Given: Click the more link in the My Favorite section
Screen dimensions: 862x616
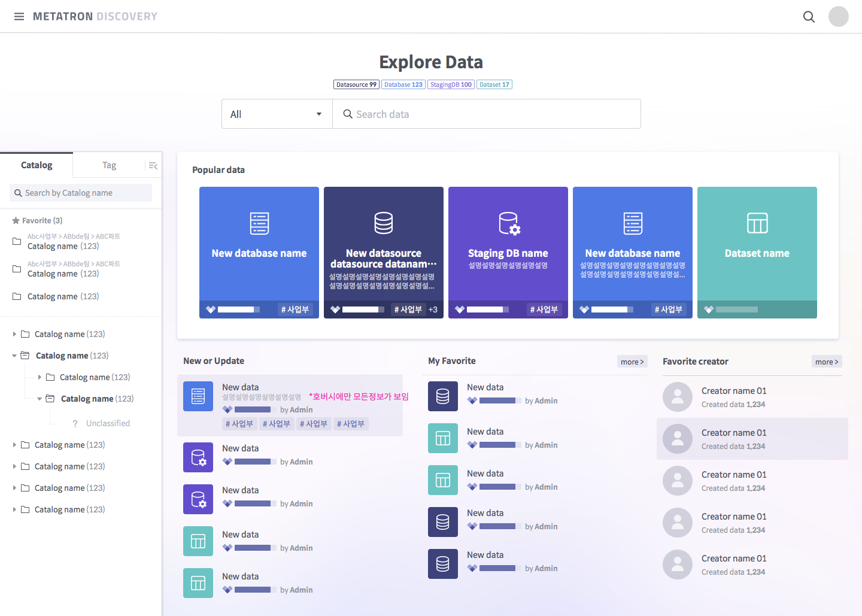Looking at the screenshot, I should (x=632, y=361).
